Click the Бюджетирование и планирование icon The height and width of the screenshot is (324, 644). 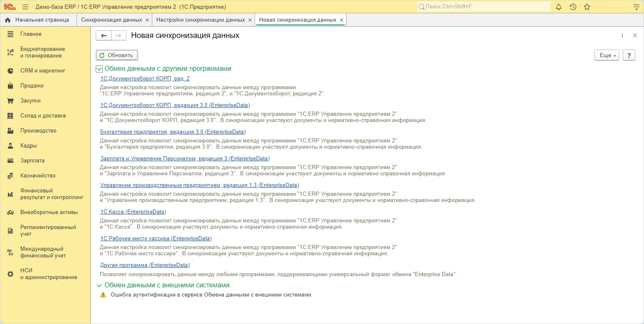coord(11,52)
